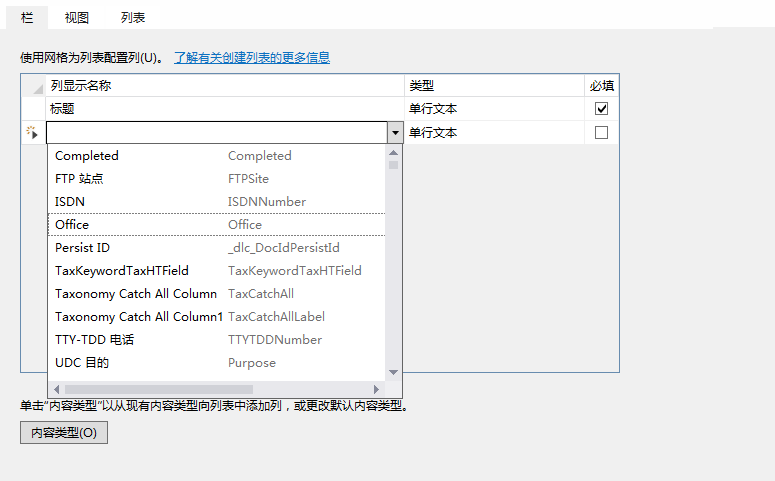Switch to the 栏 tab

pos(27,18)
